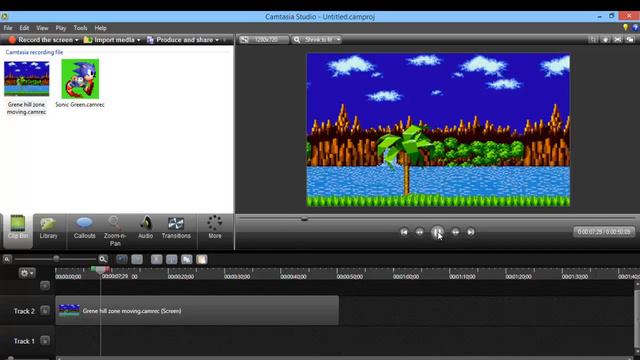Viewport: 640px width, 360px height.
Task: Step forward one frame
Action: pos(455,232)
